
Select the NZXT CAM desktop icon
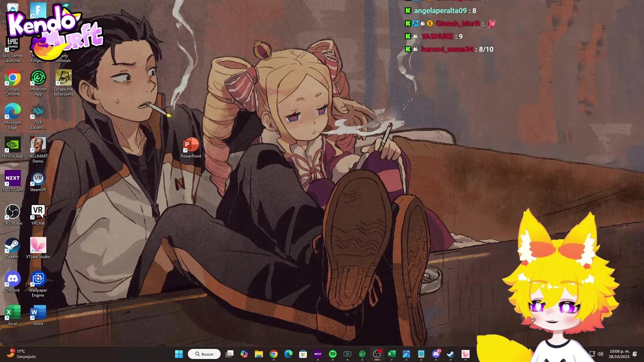coord(13,182)
